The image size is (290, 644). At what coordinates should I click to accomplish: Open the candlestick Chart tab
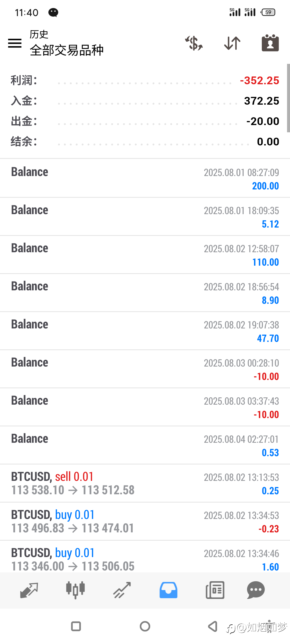pos(75,590)
